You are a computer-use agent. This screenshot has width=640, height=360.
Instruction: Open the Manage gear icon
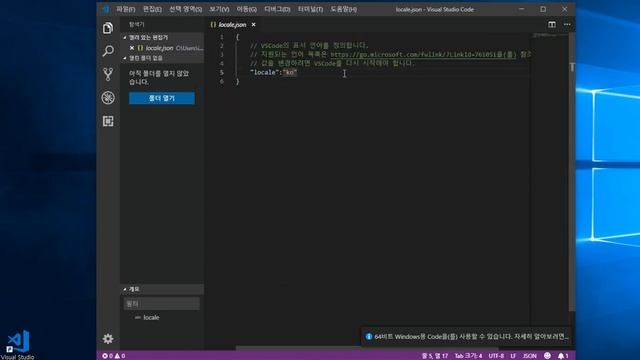[108, 339]
